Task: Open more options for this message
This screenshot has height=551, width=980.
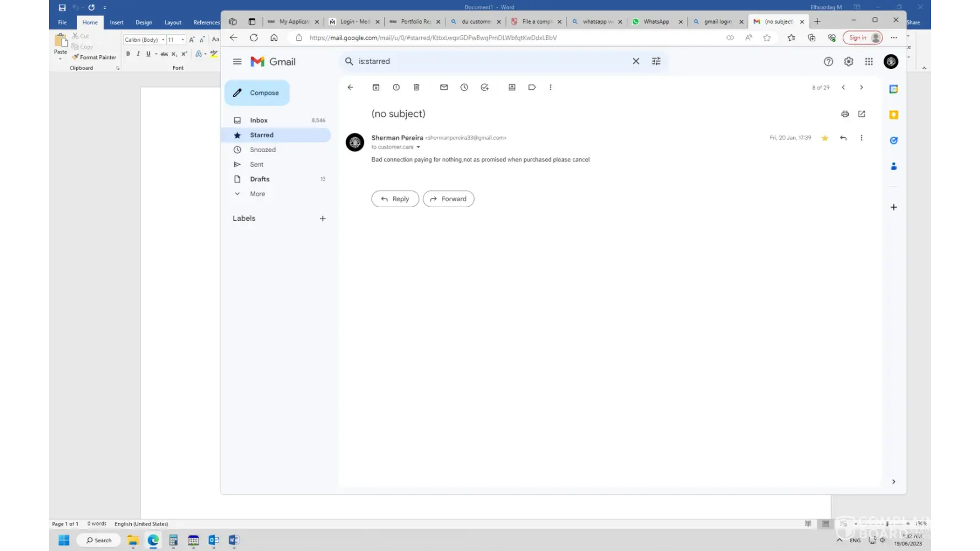Action: [x=861, y=138]
